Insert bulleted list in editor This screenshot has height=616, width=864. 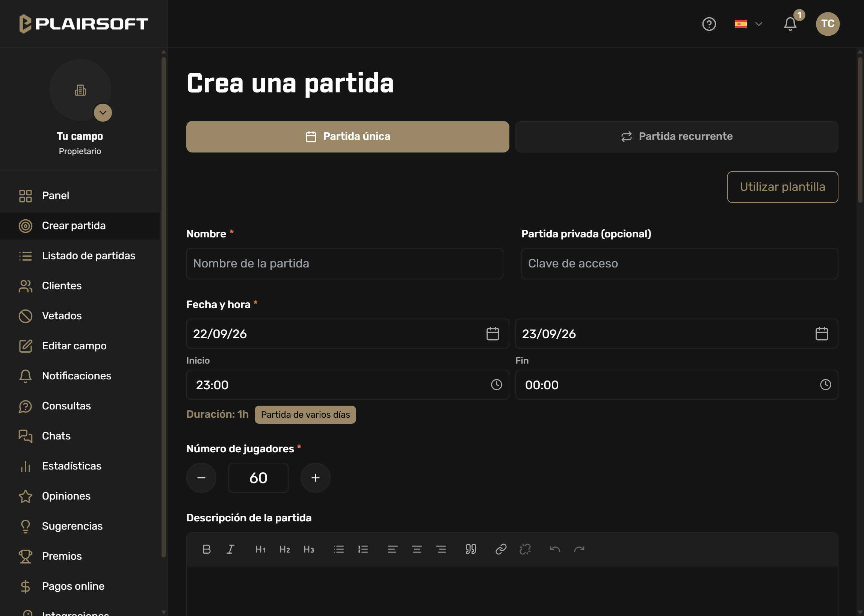(x=339, y=549)
